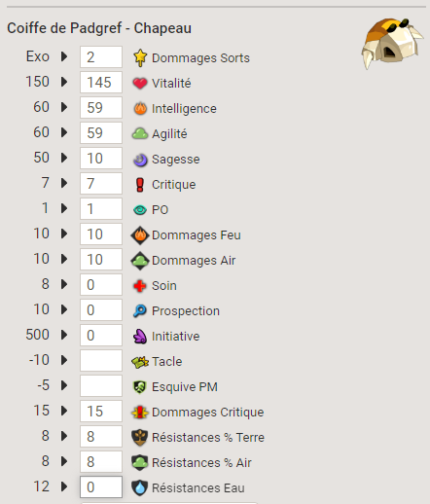Click the Sagesse moon icon
The height and width of the screenshot is (504, 430).
click(x=140, y=160)
